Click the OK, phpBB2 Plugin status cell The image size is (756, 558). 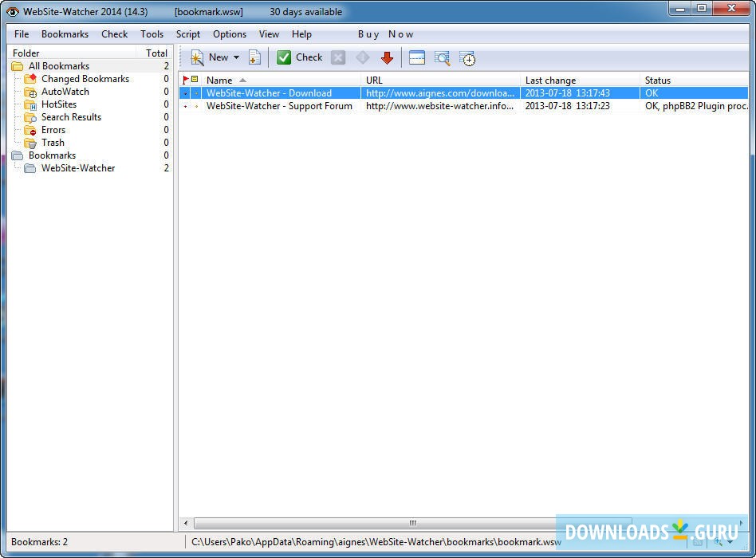tap(695, 106)
